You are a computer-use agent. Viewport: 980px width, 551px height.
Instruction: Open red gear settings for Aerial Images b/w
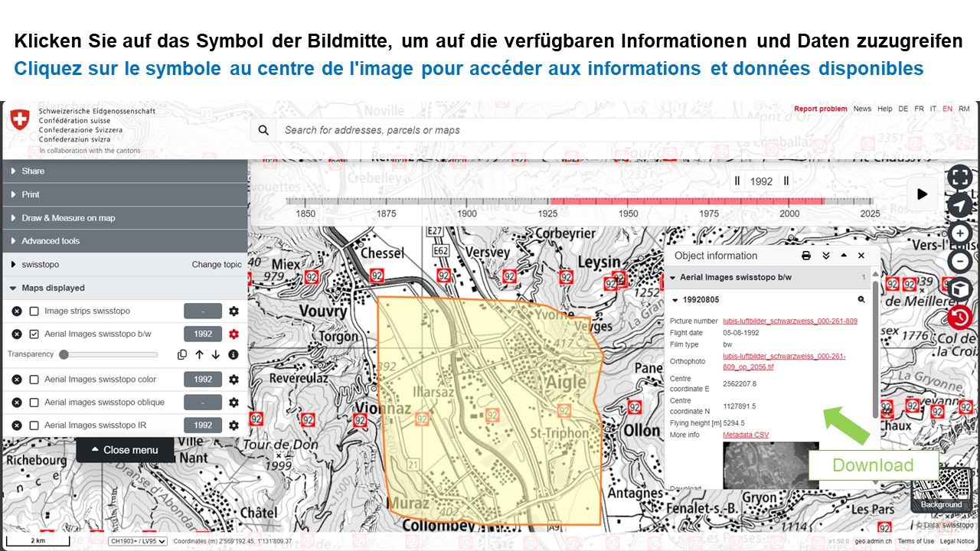[x=234, y=334]
